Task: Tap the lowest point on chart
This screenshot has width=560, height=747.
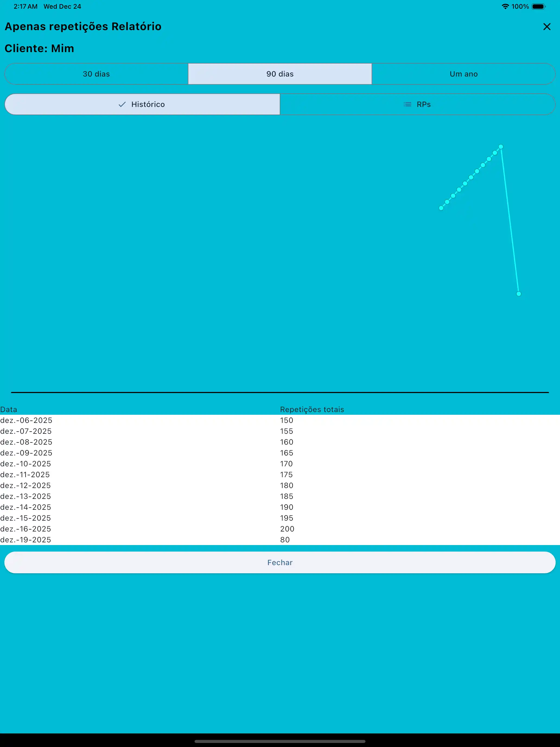Action: [x=519, y=294]
